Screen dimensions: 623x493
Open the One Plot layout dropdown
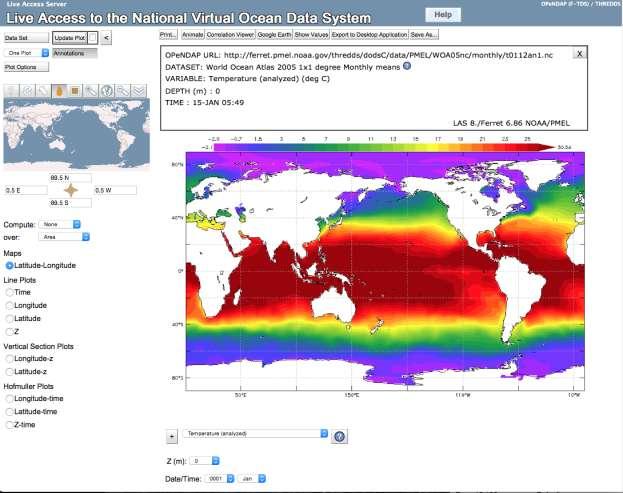[x=26, y=53]
